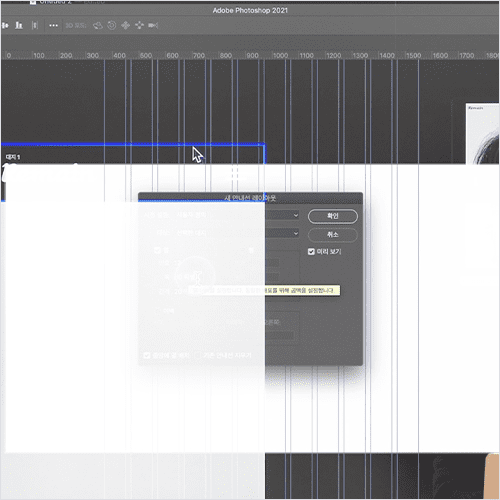500x500 pixels.
Task: Click the distribute spacing icon
Action: click(x=35, y=25)
